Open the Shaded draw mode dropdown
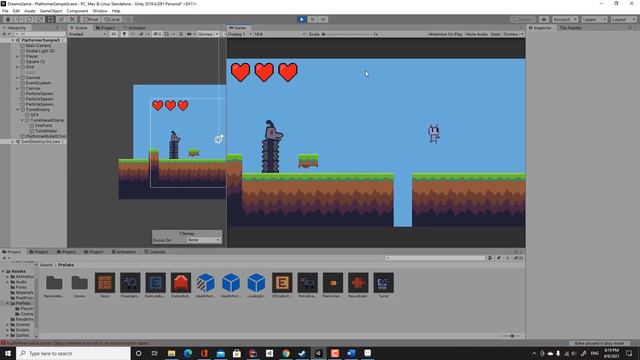The width and height of the screenshot is (640, 360). [87, 34]
